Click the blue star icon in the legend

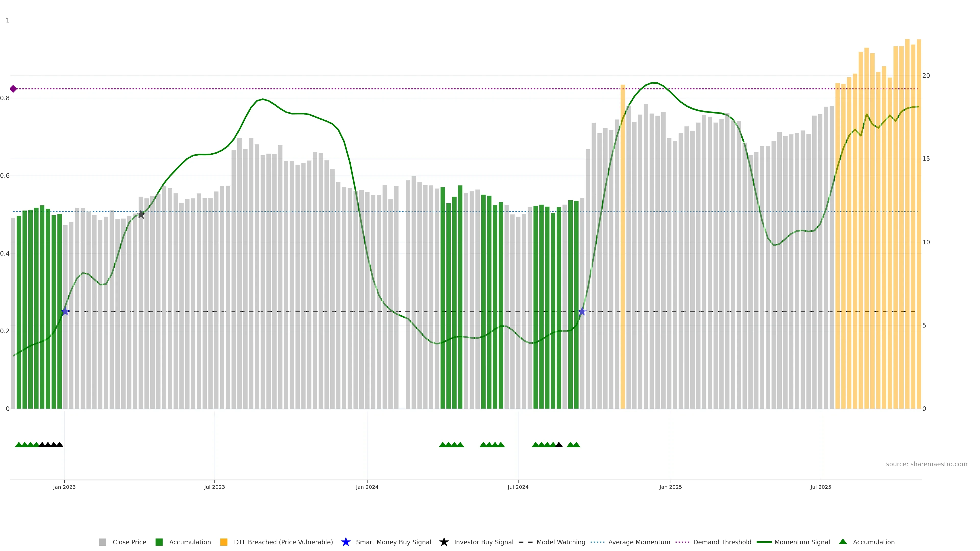point(346,542)
